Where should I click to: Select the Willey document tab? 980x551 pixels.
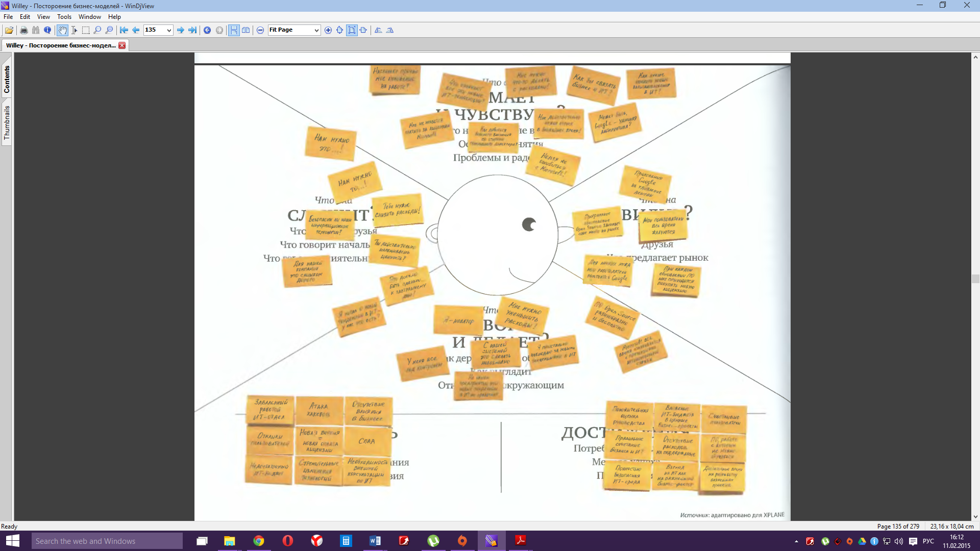(61, 45)
